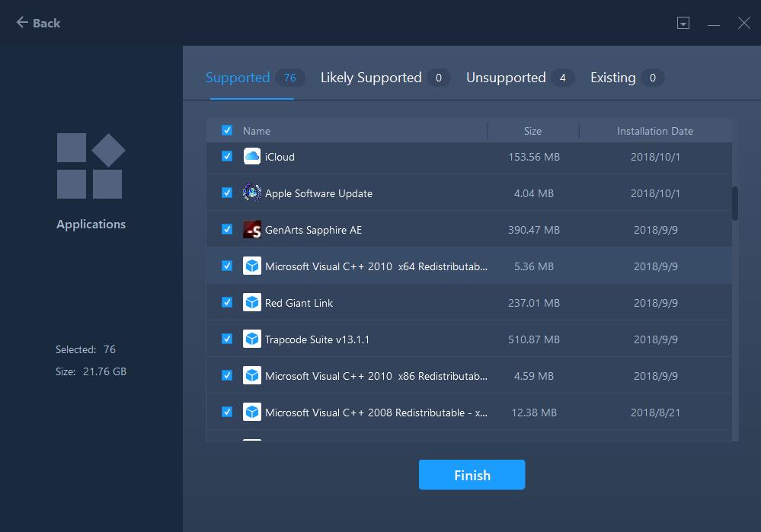Click the 4.04 MB size value
761x532 pixels.
point(534,193)
